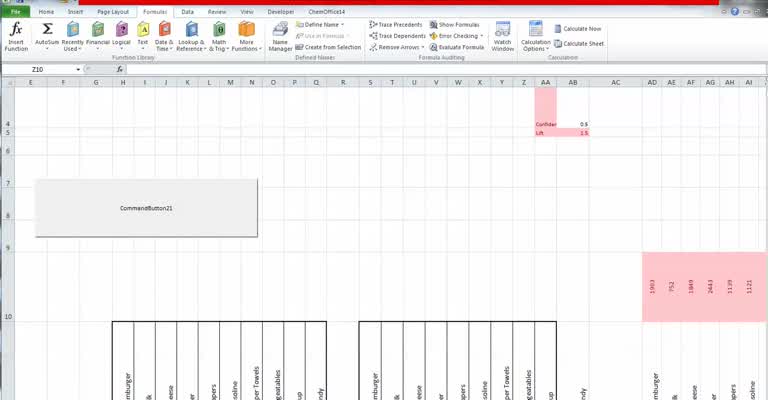Click Remove Arrows
The height and width of the screenshot is (400, 768).
397,47
